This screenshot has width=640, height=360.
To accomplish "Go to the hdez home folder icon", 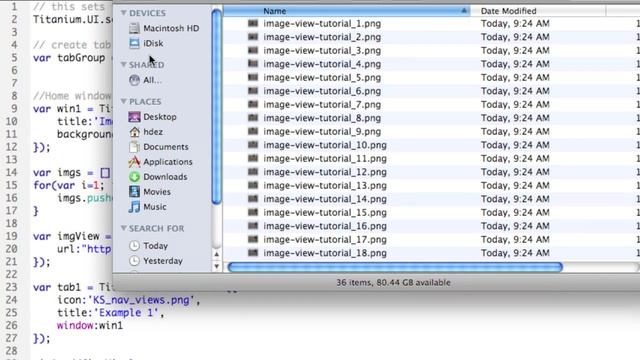I will click(134, 132).
